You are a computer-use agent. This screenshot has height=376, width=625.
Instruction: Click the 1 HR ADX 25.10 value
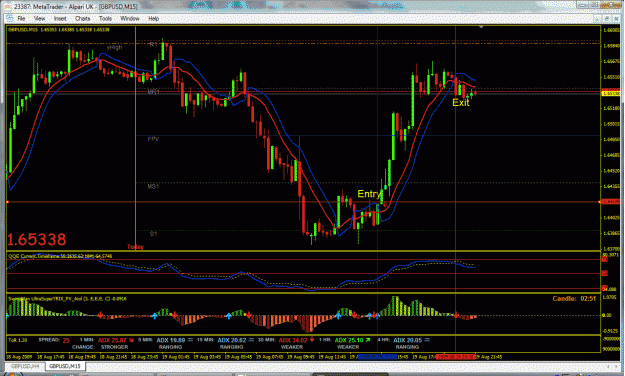coord(349,340)
